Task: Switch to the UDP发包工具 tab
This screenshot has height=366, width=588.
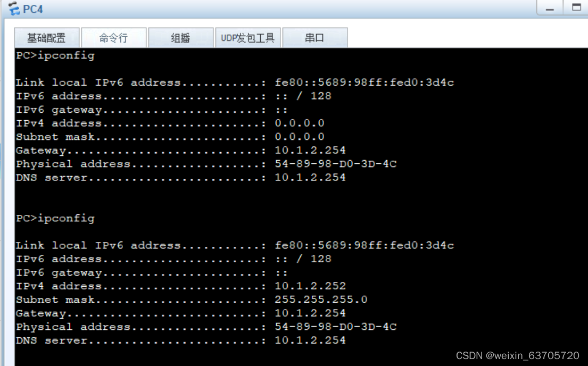Action: tap(248, 37)
